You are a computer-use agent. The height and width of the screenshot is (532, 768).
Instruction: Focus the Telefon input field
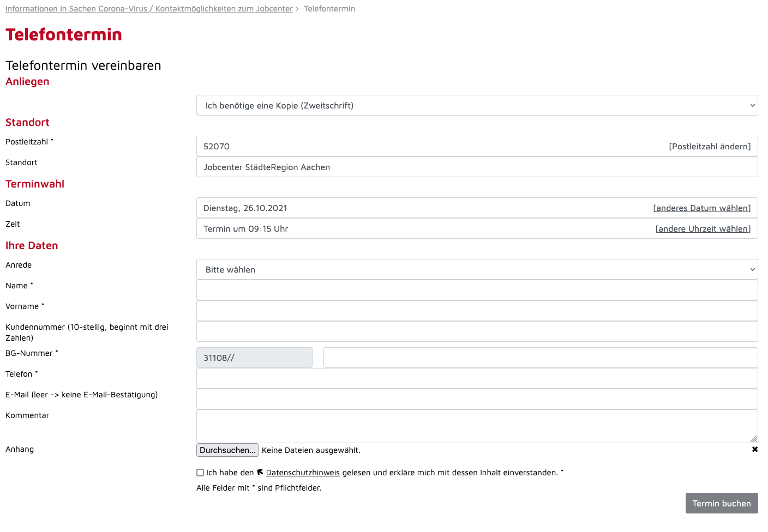pos(477,378)
